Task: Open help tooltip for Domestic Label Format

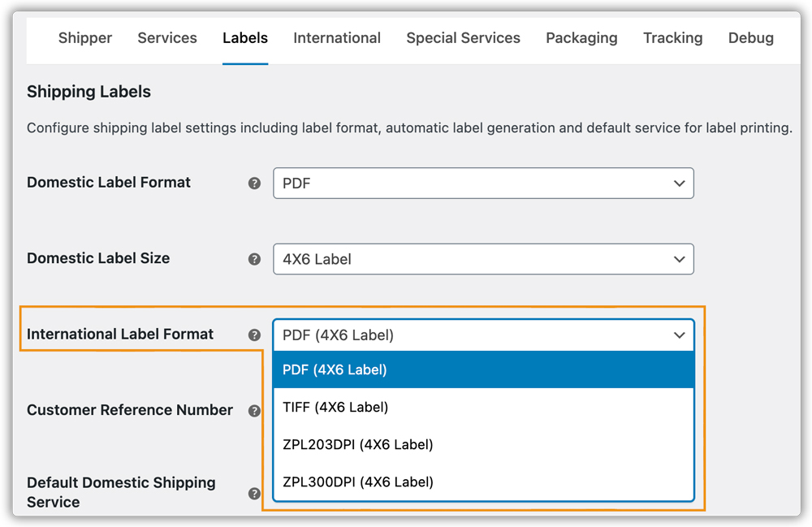Action: click(254, 184)
